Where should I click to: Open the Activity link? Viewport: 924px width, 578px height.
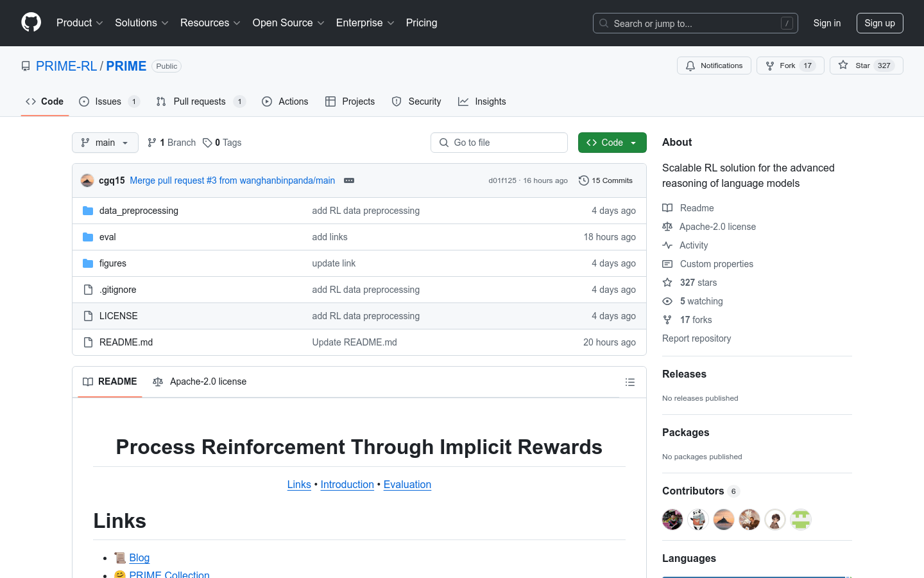(x=685, y=245)
